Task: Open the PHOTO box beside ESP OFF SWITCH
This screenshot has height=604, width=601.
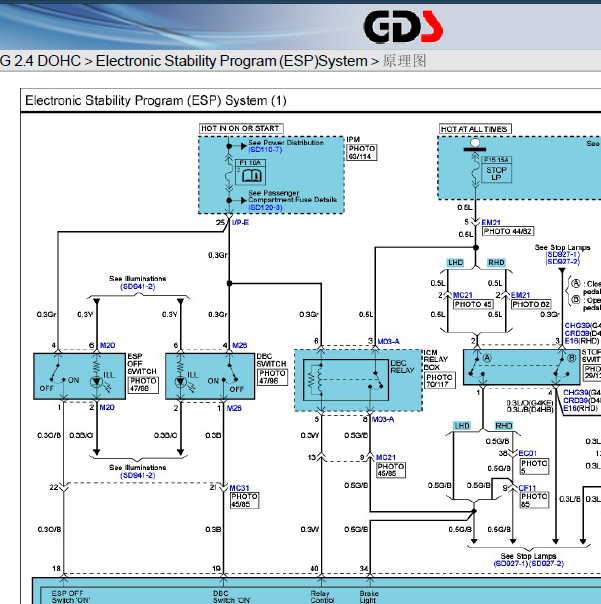Action: 143,384
